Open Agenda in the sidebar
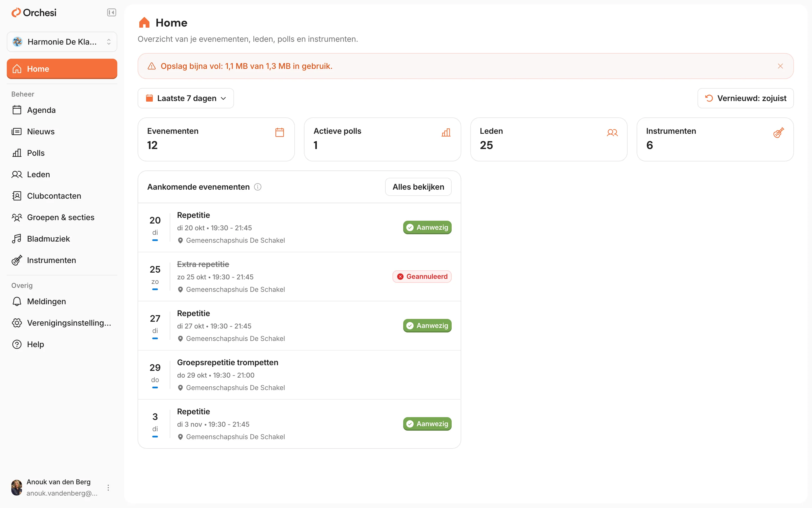This screenshot has width=812, height=508. pos(62,110)
